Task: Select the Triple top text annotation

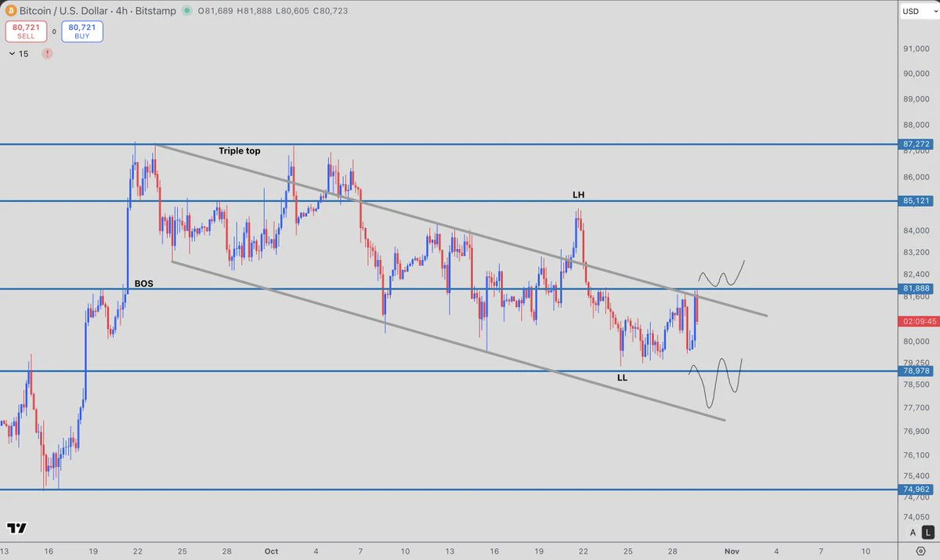Action: (x=240, y=150)
